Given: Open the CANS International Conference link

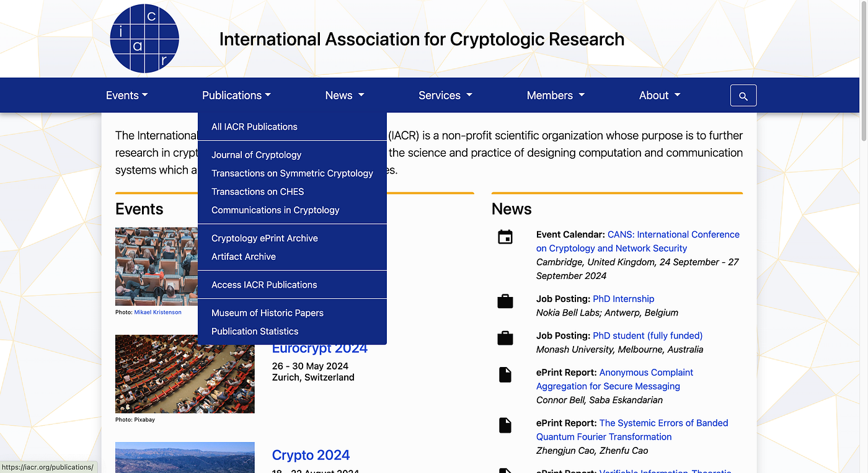Looking at the screenshot, I should (x=638, y=241).
